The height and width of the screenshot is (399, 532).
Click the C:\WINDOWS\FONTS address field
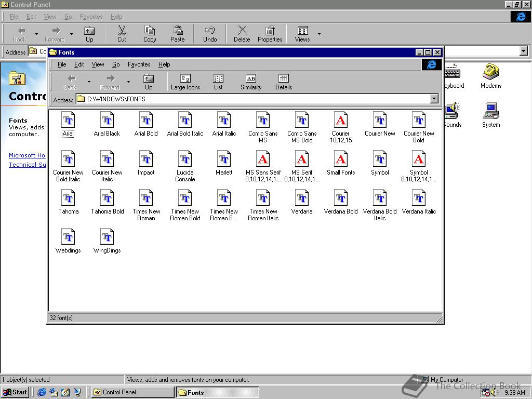tap(253, 99)
